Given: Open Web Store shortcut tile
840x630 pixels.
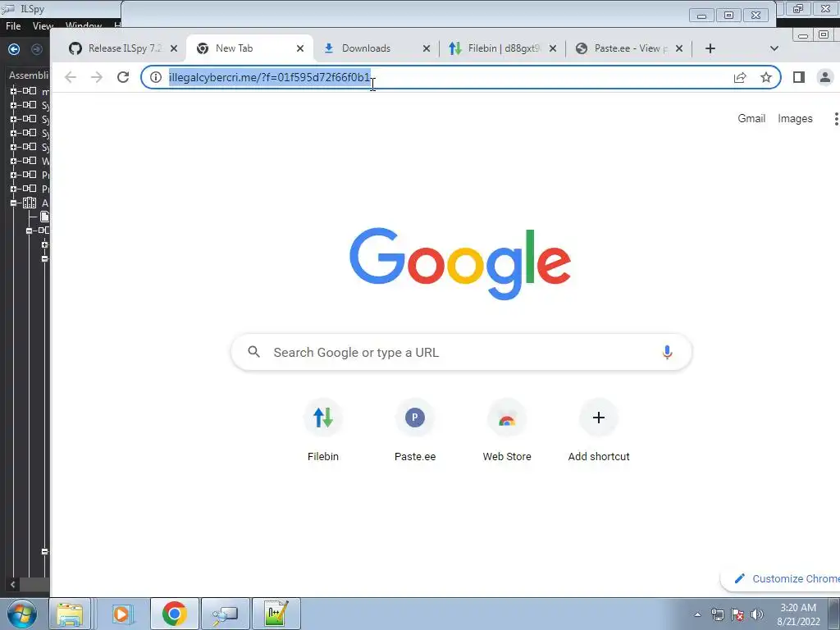Looking at the screenshot, I should click(x=507, y=431).
